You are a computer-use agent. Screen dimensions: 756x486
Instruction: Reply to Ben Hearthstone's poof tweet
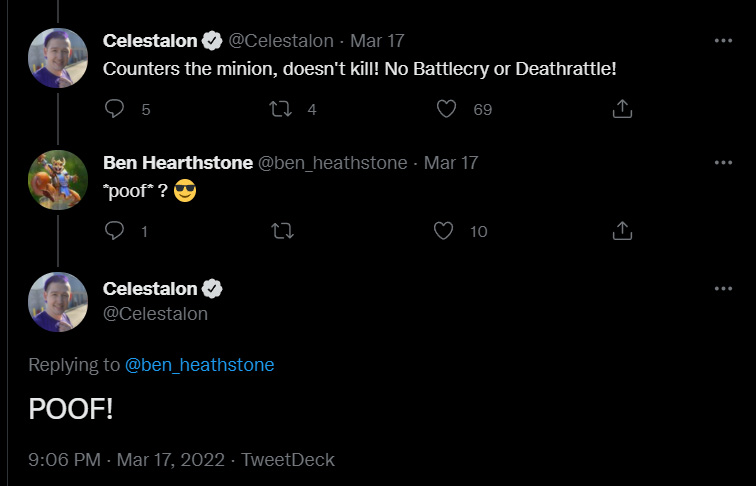pyautogui.click(x=115, y=231)
